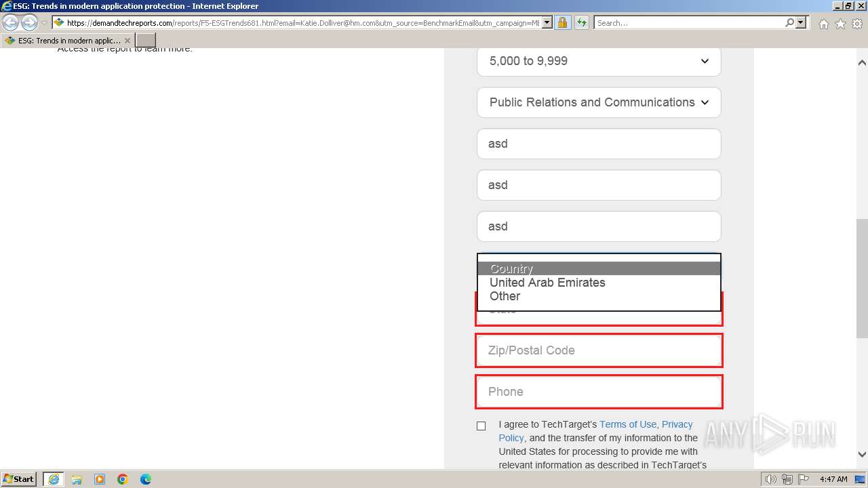This screenshot has height=488, width=868.
Task: Open Internet Explorer from the taskbar
Action: coord(54,479)
